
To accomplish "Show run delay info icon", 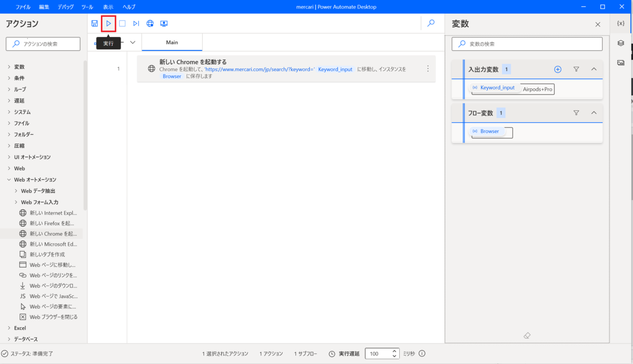I will click(422, 353).
